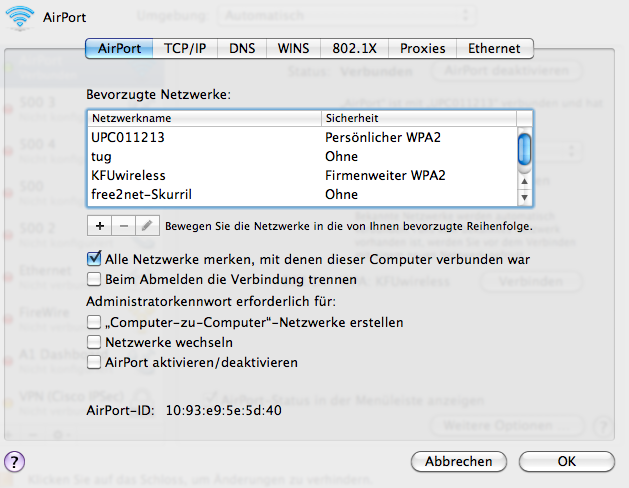Enable 'Beim Abmelden die Verbindung trennen'
This screenshot has width=629, height=488.
pyautogui.click(x=94, y=279)
